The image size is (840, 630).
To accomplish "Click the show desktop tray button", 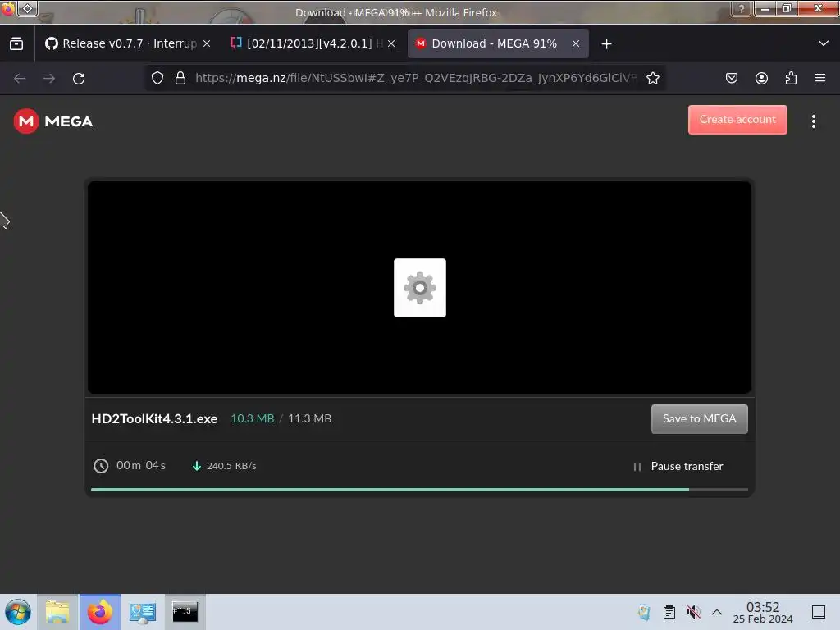I will click(x=819, y=612).
